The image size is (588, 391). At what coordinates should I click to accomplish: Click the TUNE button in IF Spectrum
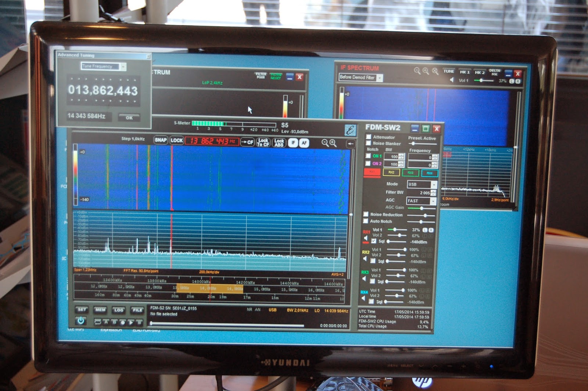point(448,71)
